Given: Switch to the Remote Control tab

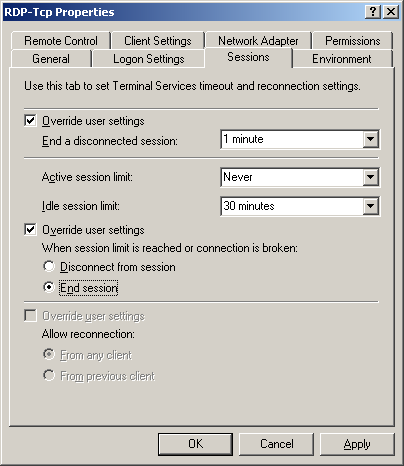Looking at the screenshot, I should pyautogui.click(x=61, y=41).
